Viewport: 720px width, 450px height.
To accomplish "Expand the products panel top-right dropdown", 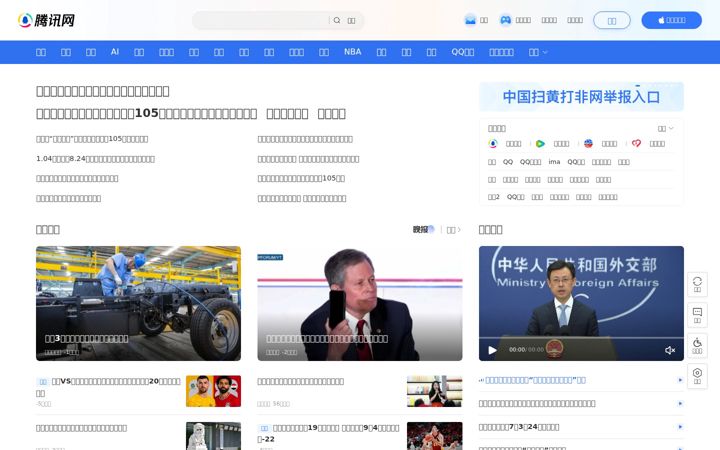I will pyautogui.click(x=665, y=129).
